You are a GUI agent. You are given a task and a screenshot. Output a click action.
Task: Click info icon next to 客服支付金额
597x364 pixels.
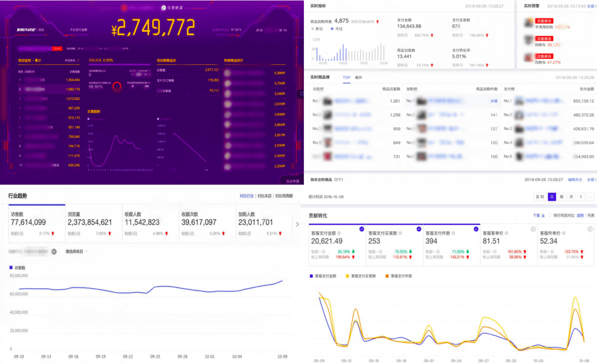(x=339, y=233)
